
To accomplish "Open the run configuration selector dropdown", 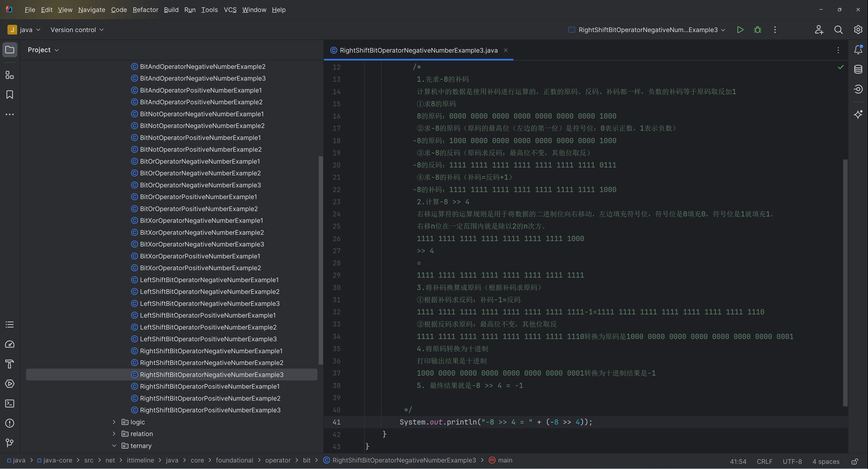I will point(647,30).
